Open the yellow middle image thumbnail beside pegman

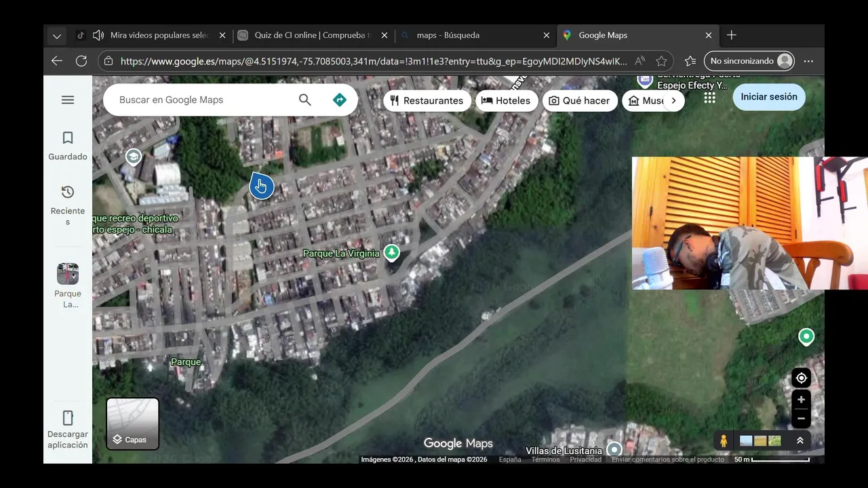pyautogui.click(x=760, y=441)
